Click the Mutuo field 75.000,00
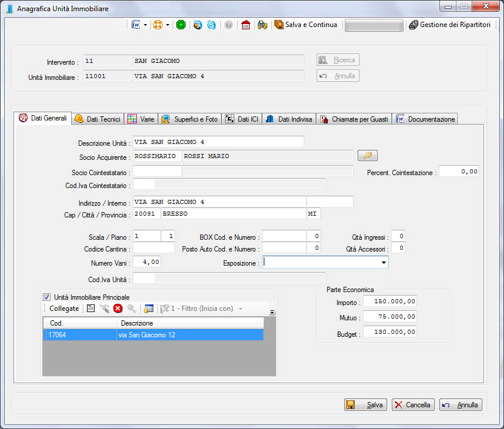Image resolution: width=504 pixels, height=429 pixels. (390, 316)
